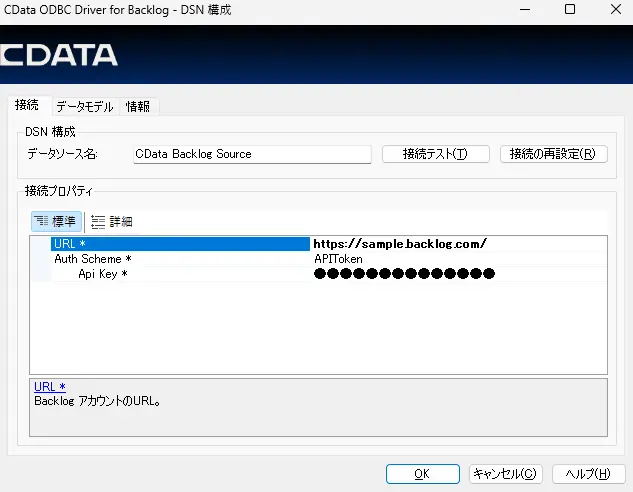Click the 接続テスト(T) button

tap(436, 154)
